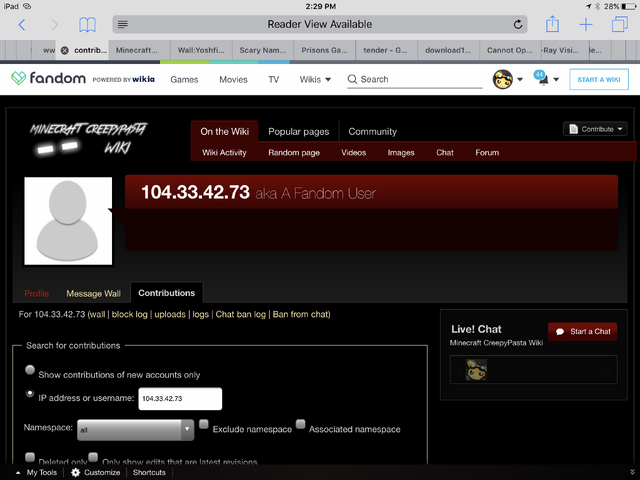This screenshot has width=640, height=480.
Task: Open the user avatar menu
Action: pos(502,79)
